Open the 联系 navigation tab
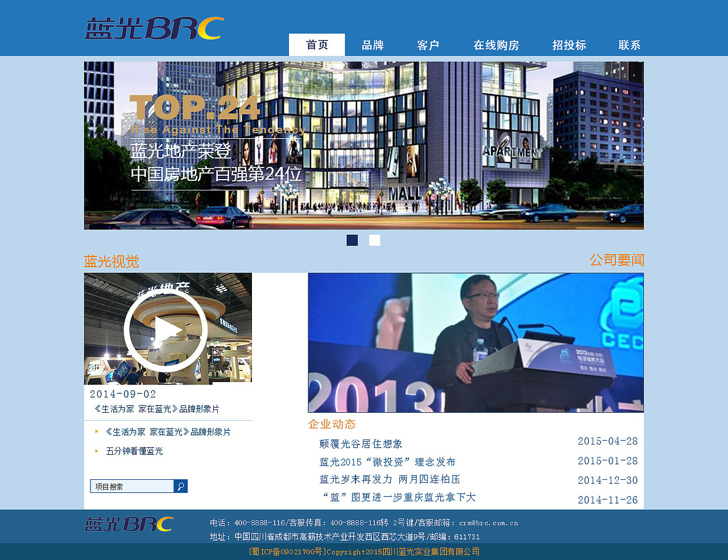The image size is (728, 560). (630, 45)
